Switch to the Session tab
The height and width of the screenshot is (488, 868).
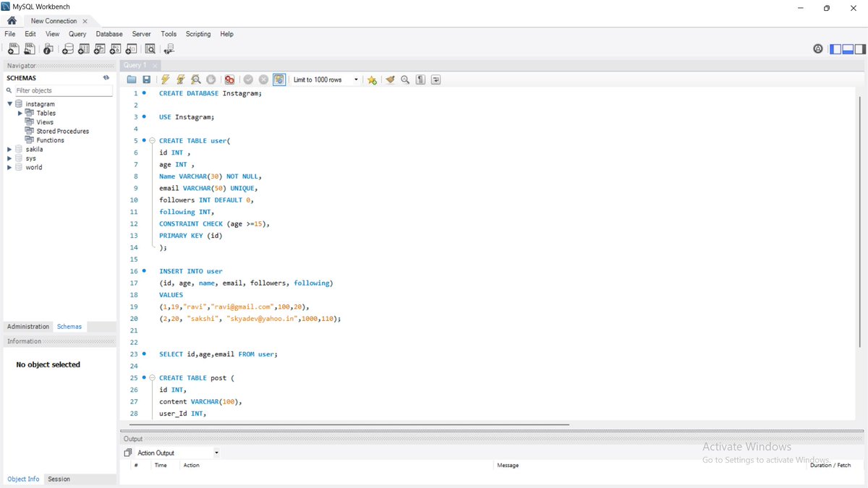pos(59,479)
